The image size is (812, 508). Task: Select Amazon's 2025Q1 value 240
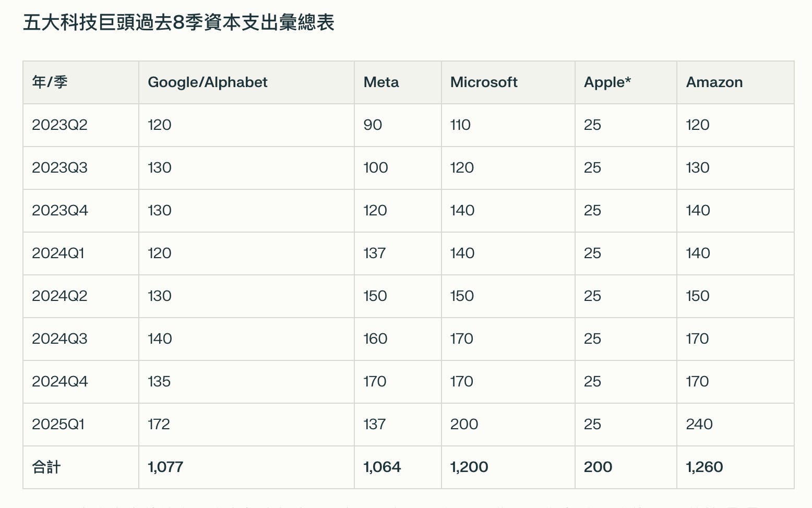[699, 425]
